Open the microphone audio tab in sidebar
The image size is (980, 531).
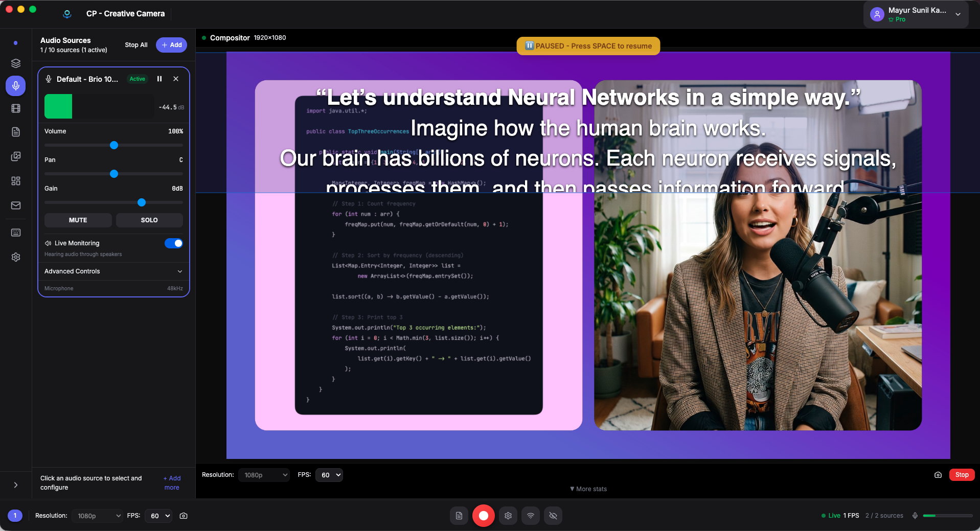tap(16, 86)
